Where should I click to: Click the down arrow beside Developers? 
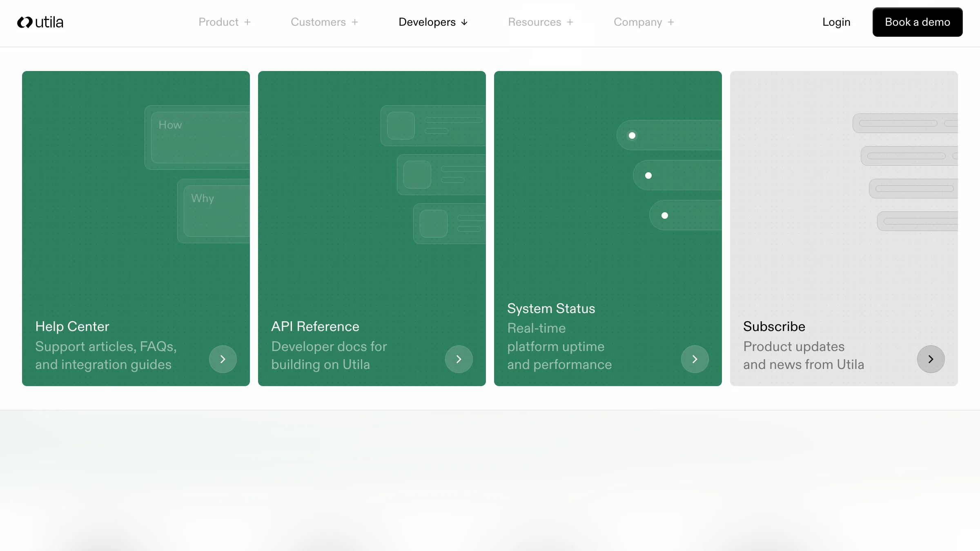coord(464,22)
